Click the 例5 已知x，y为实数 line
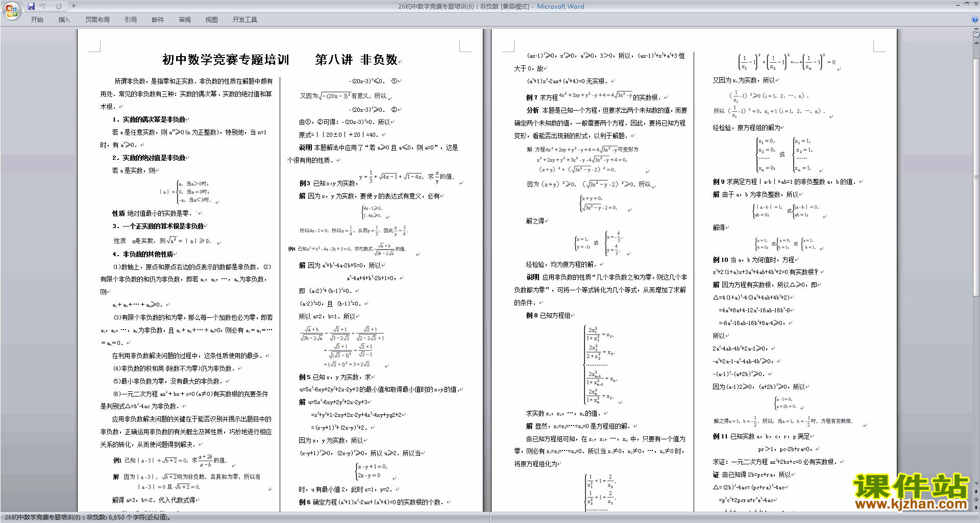 [335, 377]
